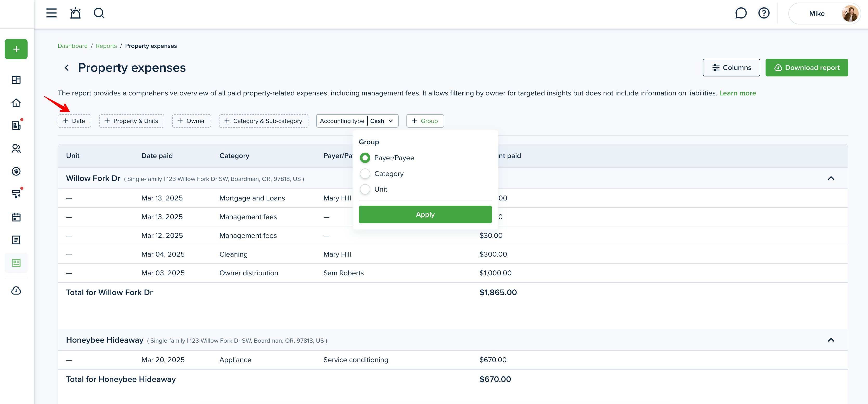This screenshot has height=404, width=868.
Task: Click the Total for Honeybee Hideaway label
Action: [x=121, y=379]
